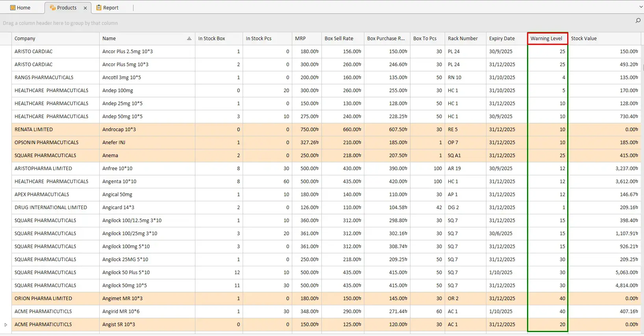Click the Warning Level column header
This screenshot has height=336, width=644.
(x=547, y=39)
